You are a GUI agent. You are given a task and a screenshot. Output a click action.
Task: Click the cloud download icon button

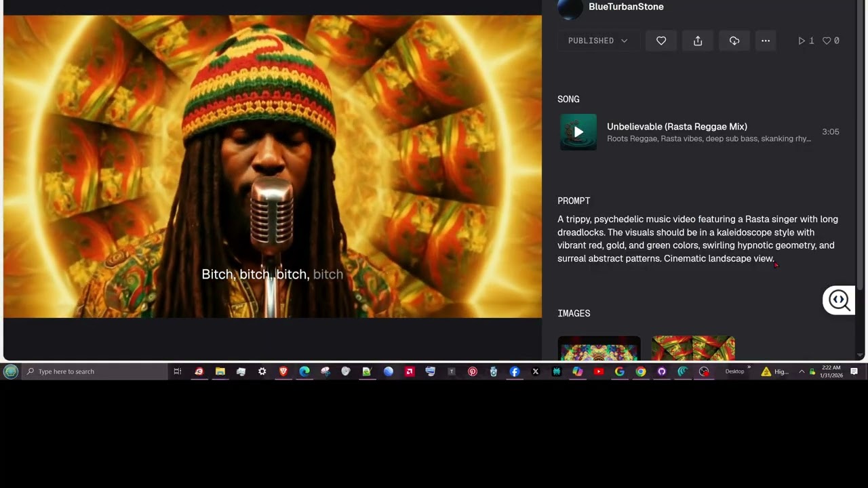click(734, 41)
